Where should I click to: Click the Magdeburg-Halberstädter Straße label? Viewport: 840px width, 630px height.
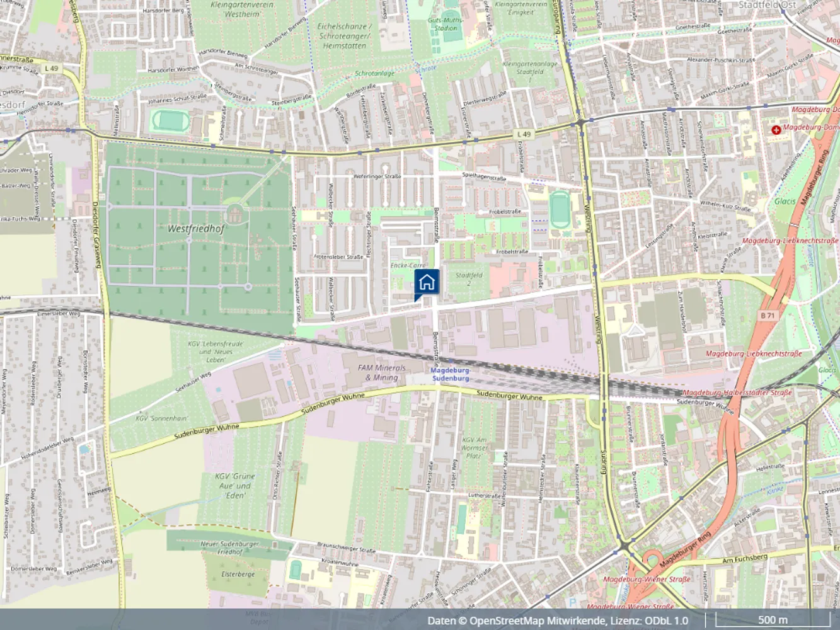pyautogui.click(x=737, y=392)
